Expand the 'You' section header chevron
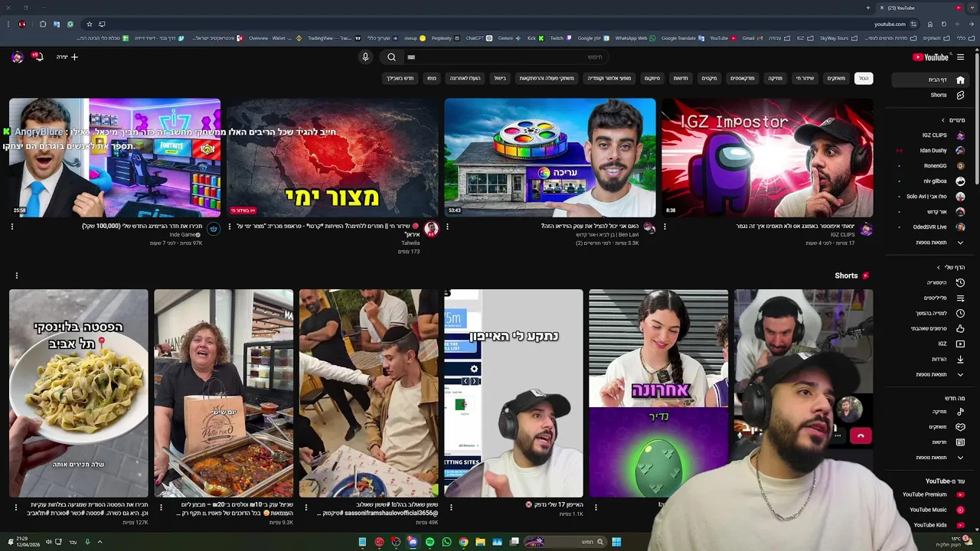This screenshot has width=980, height=551. [939, 267]
